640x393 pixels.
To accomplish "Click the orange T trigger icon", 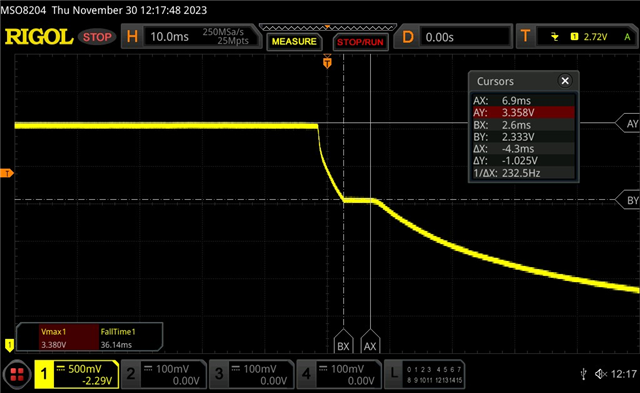I will point(526,37).
